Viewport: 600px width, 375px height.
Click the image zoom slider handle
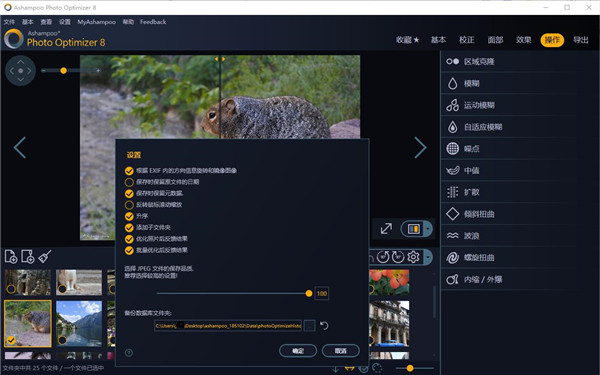(64, 70)
